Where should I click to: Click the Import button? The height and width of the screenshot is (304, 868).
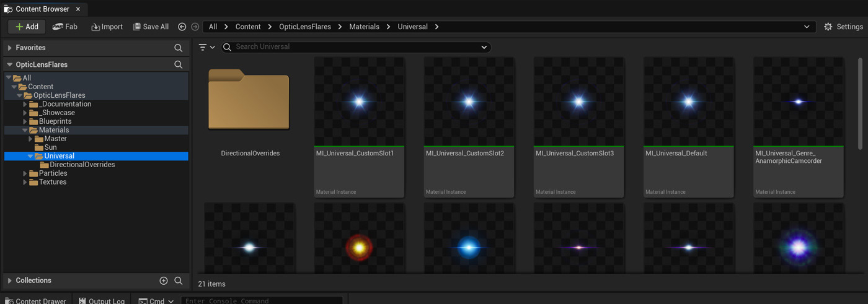pyautogui.click(x=107, y=27)
